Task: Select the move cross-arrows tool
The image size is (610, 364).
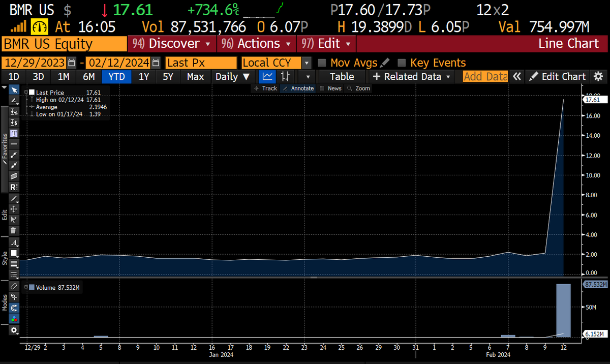Action: click(x=14, y=209)
